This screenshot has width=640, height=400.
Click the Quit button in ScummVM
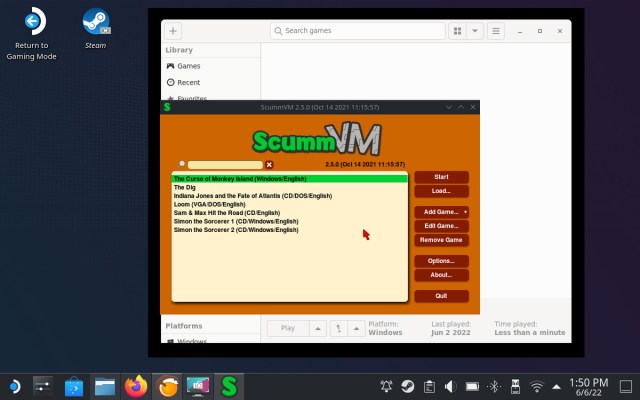pyautogui.click(x=441, y=296)
